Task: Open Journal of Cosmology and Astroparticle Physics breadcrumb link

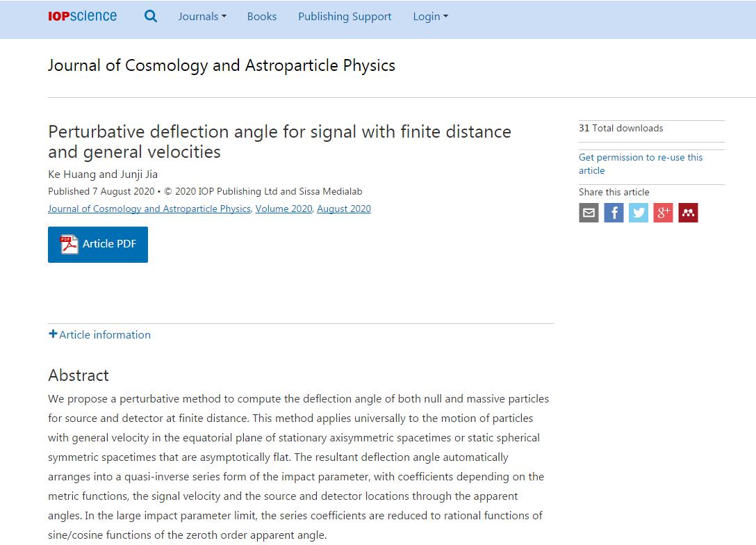Action: (149, 209)
